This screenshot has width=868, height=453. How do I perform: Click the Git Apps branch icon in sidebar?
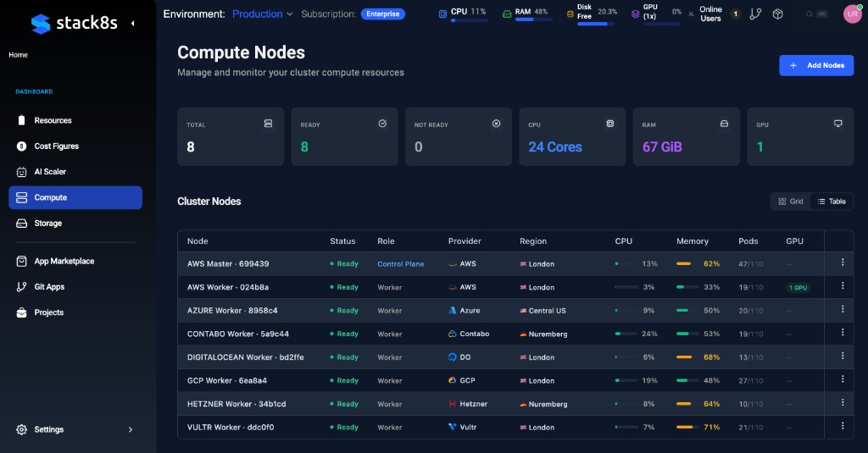coord(21,286)
